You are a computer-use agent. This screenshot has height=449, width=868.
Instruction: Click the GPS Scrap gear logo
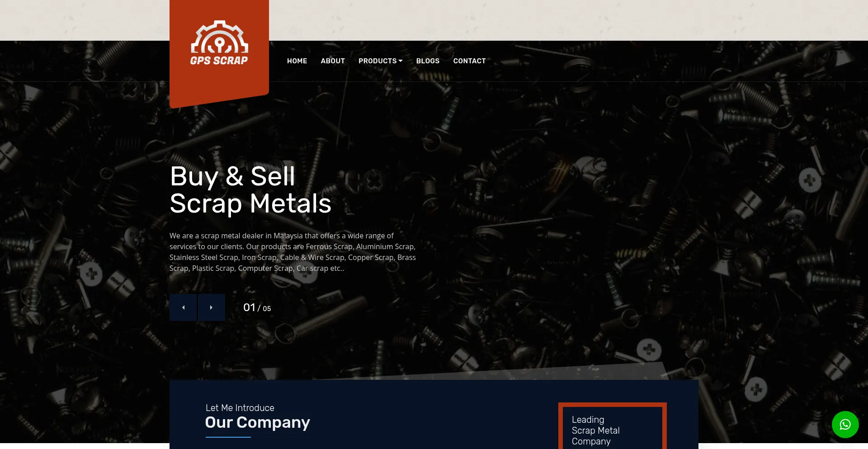click(219, 37)
